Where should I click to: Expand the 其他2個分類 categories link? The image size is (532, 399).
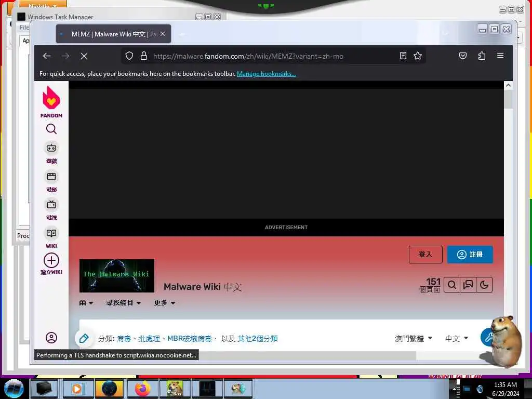[x=258, y=339]
